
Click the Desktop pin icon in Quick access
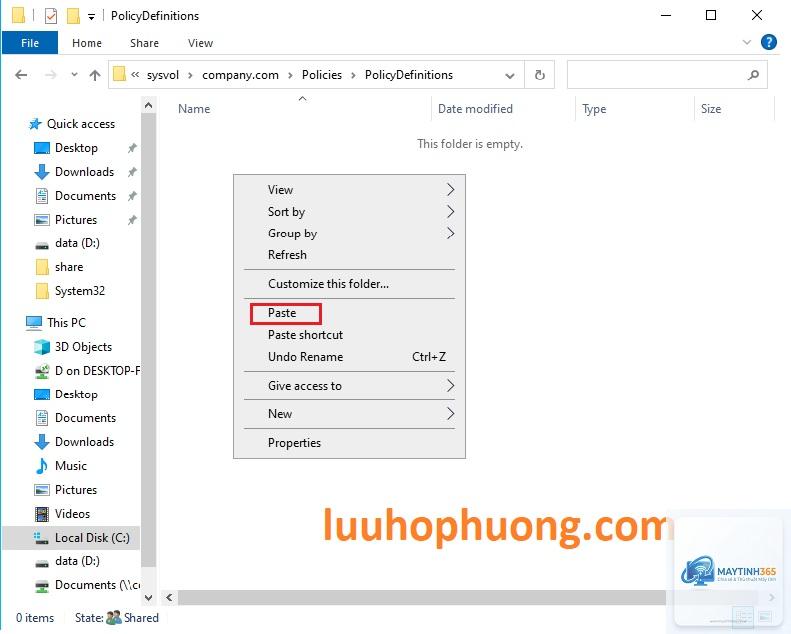[x=132, y=148]
